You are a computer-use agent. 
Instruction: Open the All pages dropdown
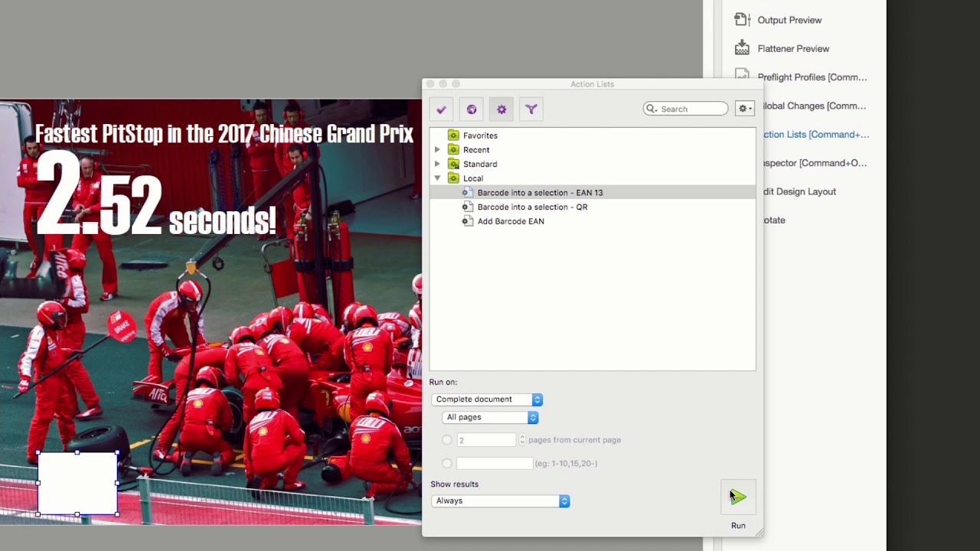490,417
